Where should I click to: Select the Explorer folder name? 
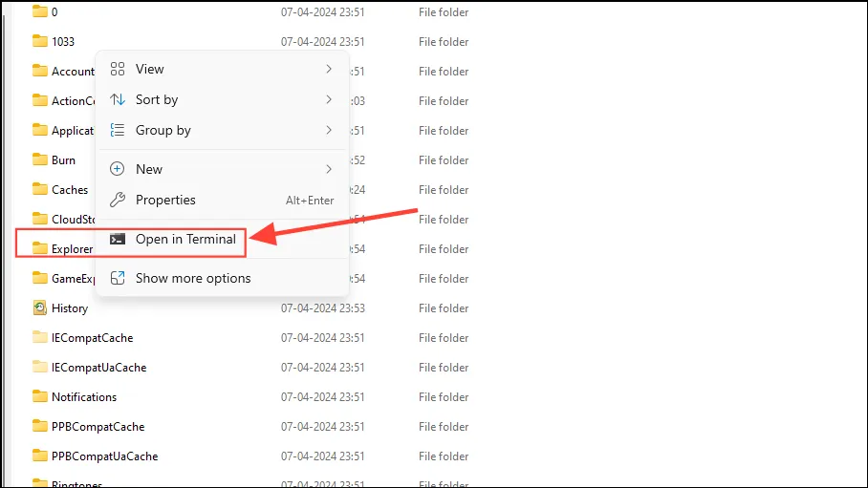click(72, 249)
